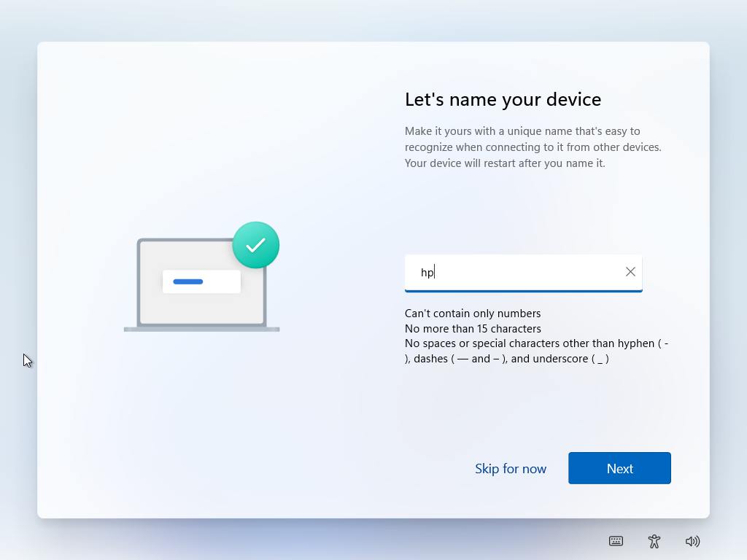747x560 pixels.
Task: Click the "Can't contain only numbers" rule
Action: (473, 314)
